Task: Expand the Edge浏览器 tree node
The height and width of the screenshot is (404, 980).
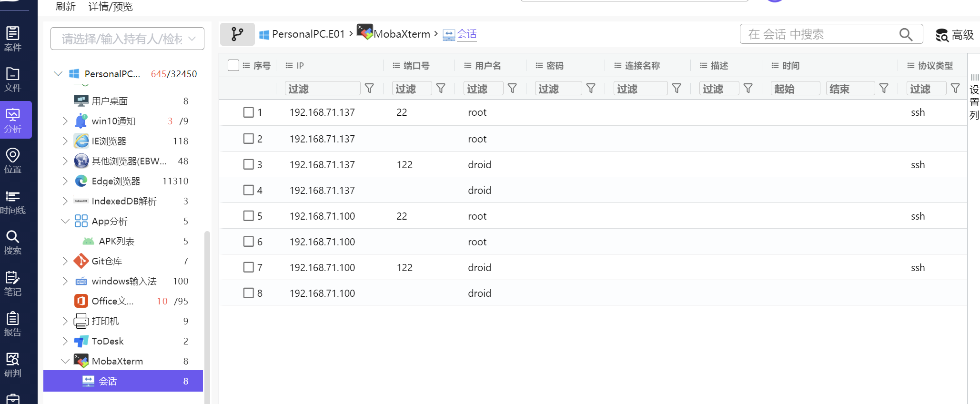Action: (x=65, y=181)
